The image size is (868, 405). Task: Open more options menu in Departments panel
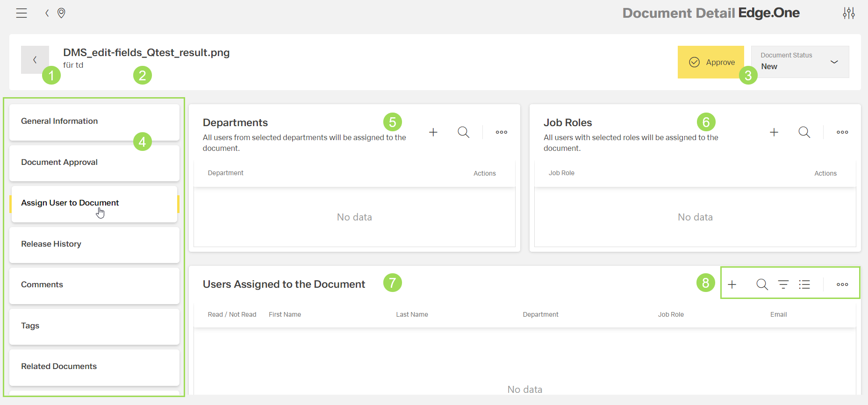pyautogui.click(x=502, y=132)
